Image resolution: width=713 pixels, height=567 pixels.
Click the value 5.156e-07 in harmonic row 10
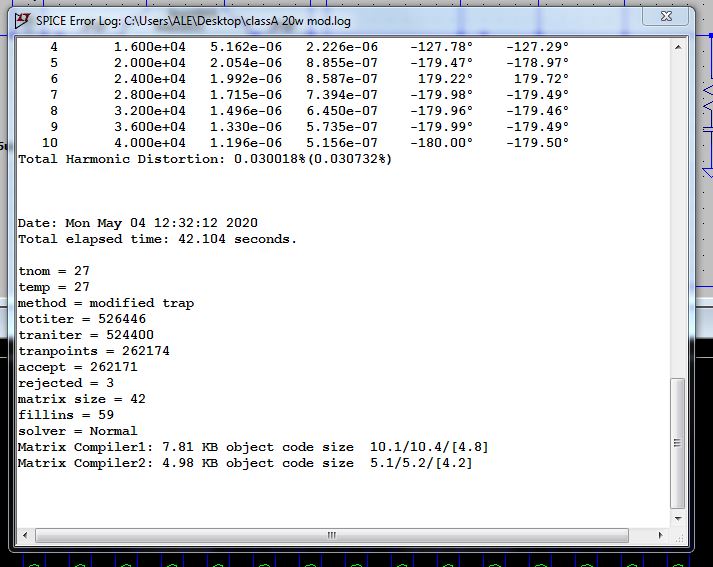click(x=342, y=143)
